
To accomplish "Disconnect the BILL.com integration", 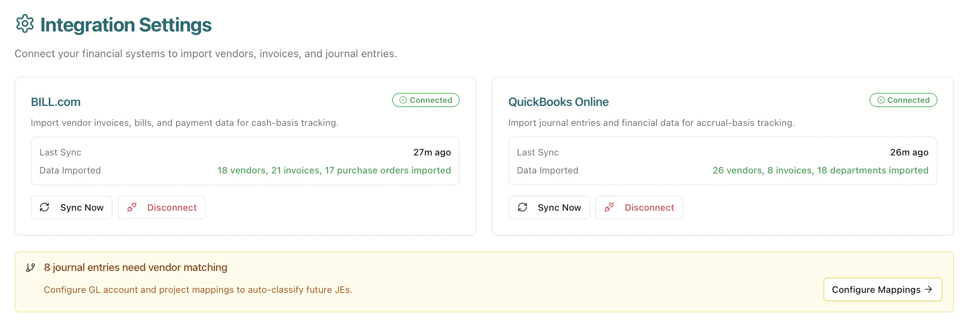I will [x=162, y=207].
